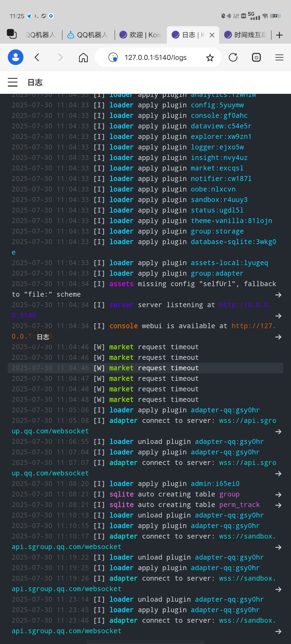Open the Koishi sidebar hamburger menu

click(x=13, y=82)
